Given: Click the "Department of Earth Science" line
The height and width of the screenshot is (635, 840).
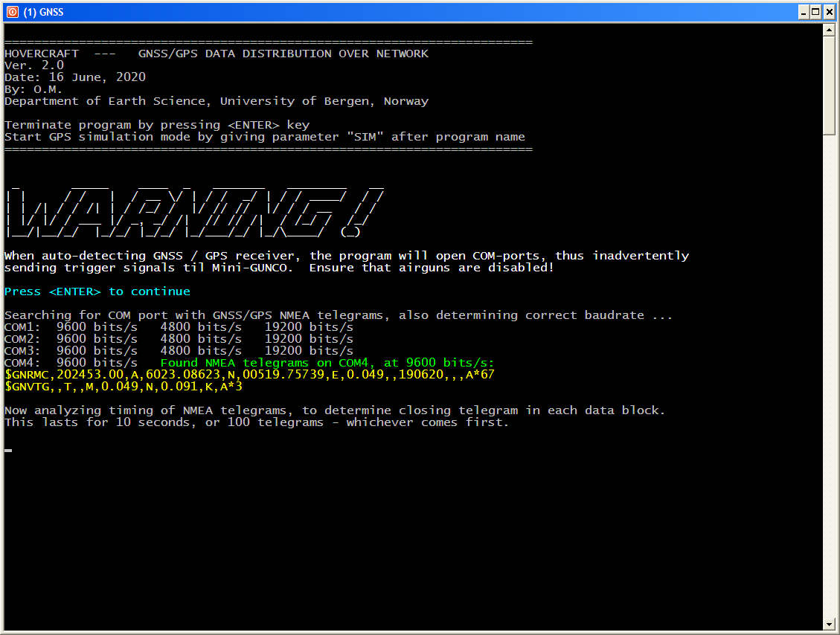Looking at the screenshot, I should point(216,101).
